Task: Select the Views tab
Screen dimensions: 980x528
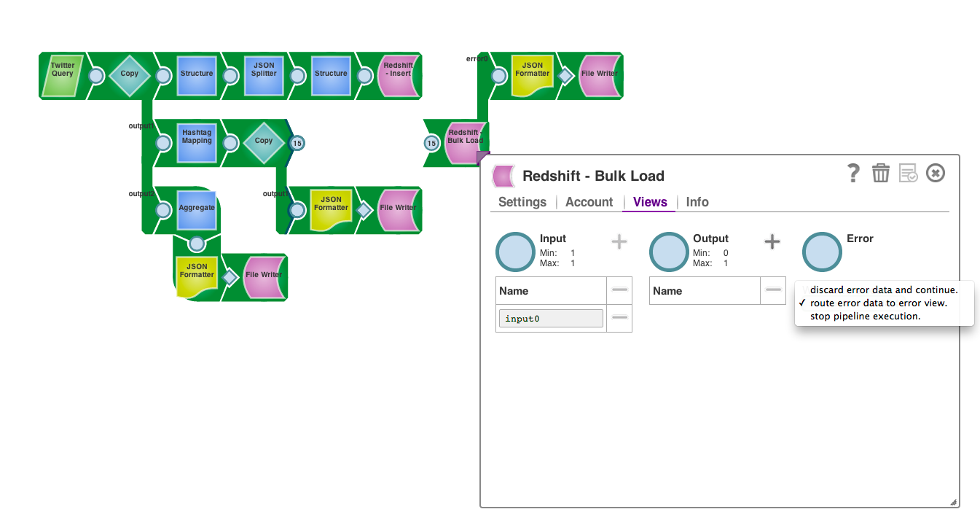Action: pos(650,202)
